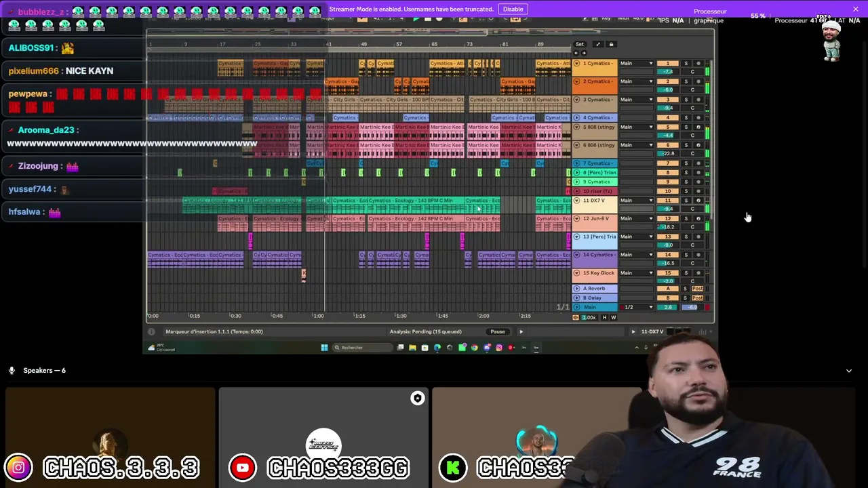Viewport: 868px width, 488px height.
Task: Deactivate track 11 using its activator
Action: pos(668,201)
